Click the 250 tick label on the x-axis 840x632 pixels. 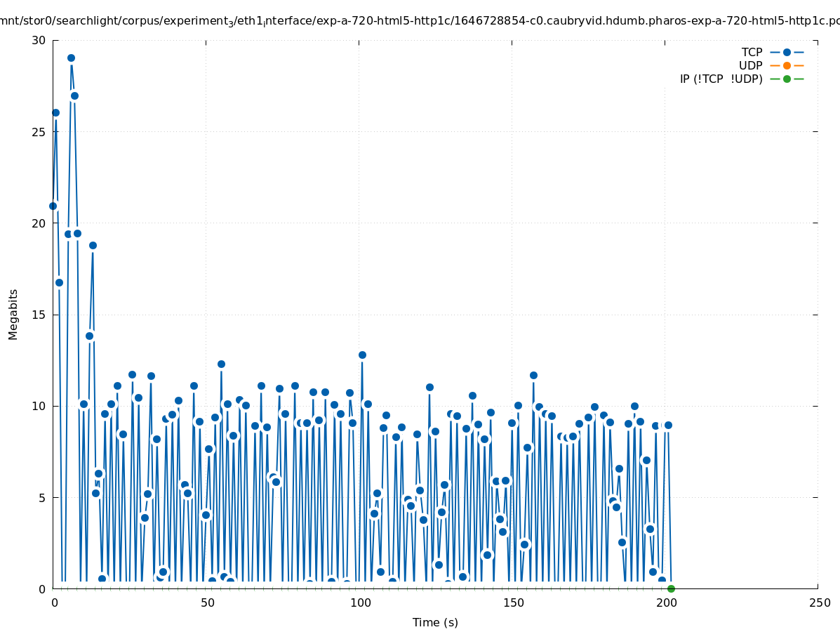tap(819, 603)
